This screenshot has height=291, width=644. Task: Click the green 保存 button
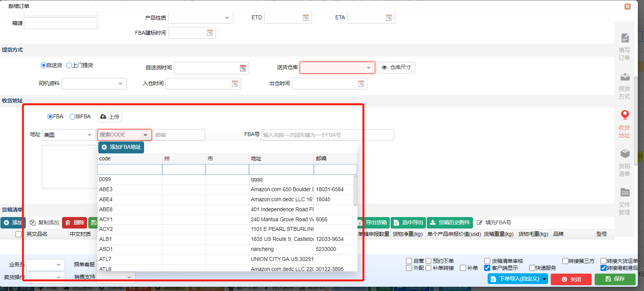(615, 279)
